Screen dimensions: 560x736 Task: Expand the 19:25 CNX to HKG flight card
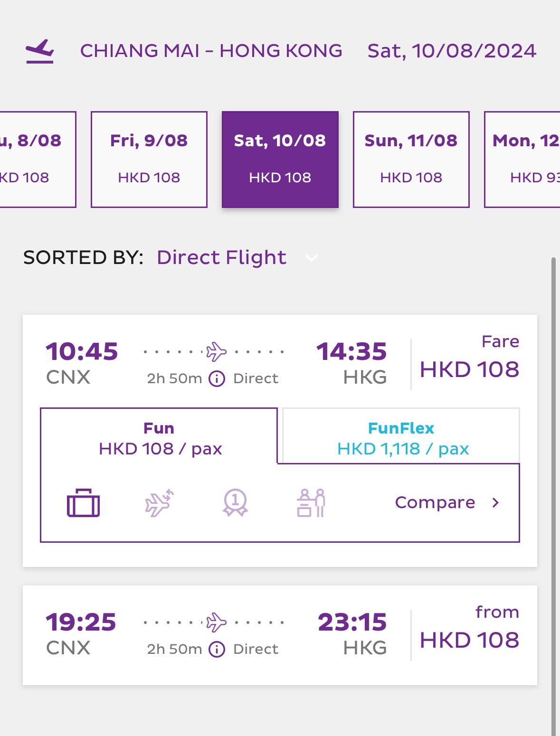tap(280, 635)
